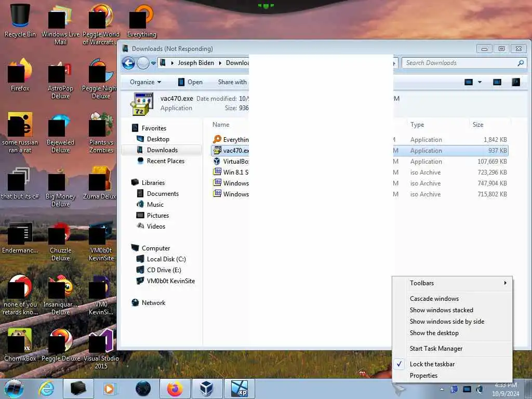Open the Videos library
The height and width of the screenshot is (399, 532).
155,227
